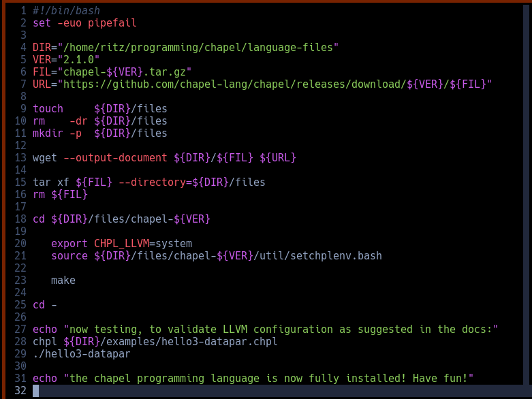Click 'setchplenv.bash' on line 21
Image resolution: width=532 pixels, height=399 pixels.
click(337, 255)
